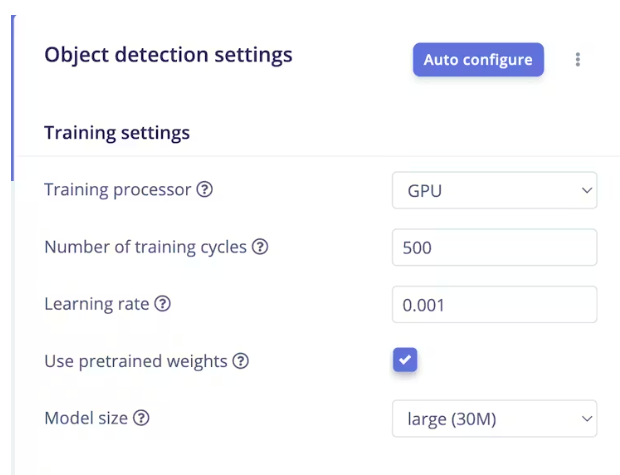
Task: Click the Number of training cycles field
Action: 494,247
